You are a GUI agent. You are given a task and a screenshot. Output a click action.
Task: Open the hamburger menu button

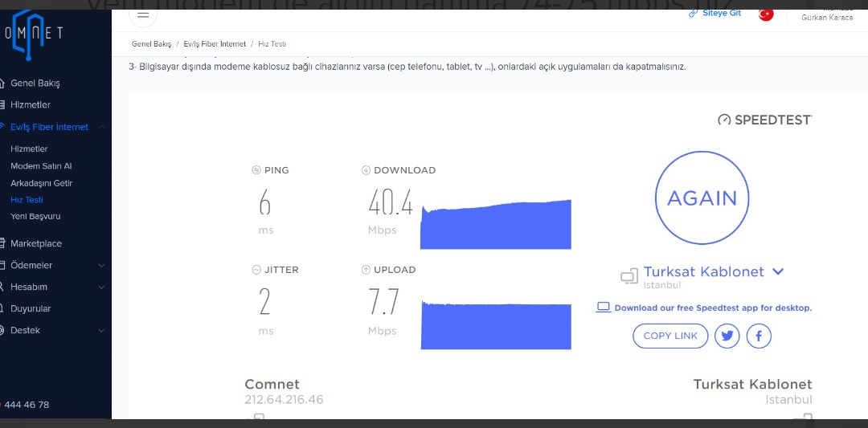(143, 15)
